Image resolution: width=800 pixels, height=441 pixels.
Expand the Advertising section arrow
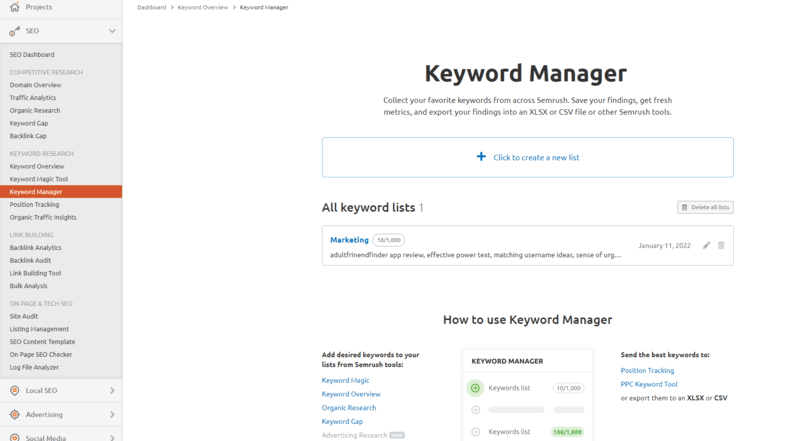(x=112, y=414)
